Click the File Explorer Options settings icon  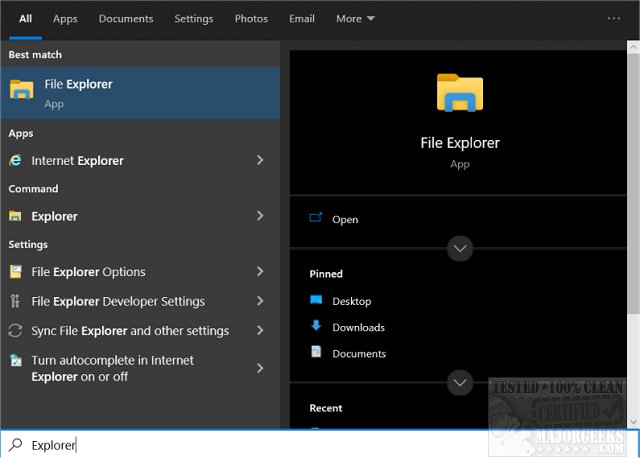(16, 272)
